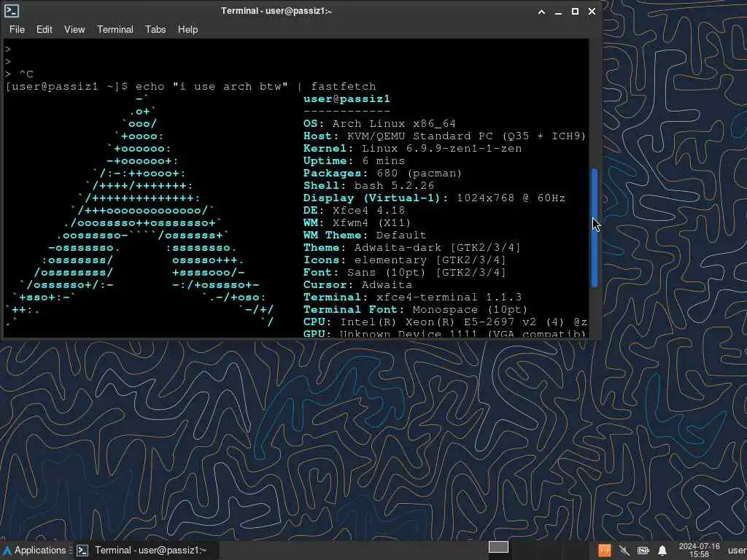Open the Terminal menu
The width and height of the screenshot is (747, 560).
pos(115,29)
